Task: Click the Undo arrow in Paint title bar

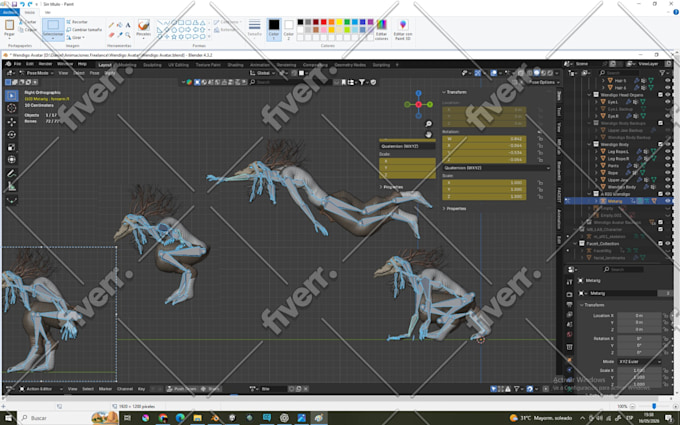Action: 22,4
